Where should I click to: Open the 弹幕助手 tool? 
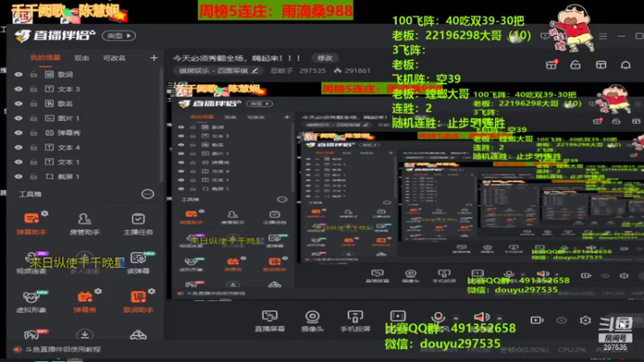click(31, 223)
